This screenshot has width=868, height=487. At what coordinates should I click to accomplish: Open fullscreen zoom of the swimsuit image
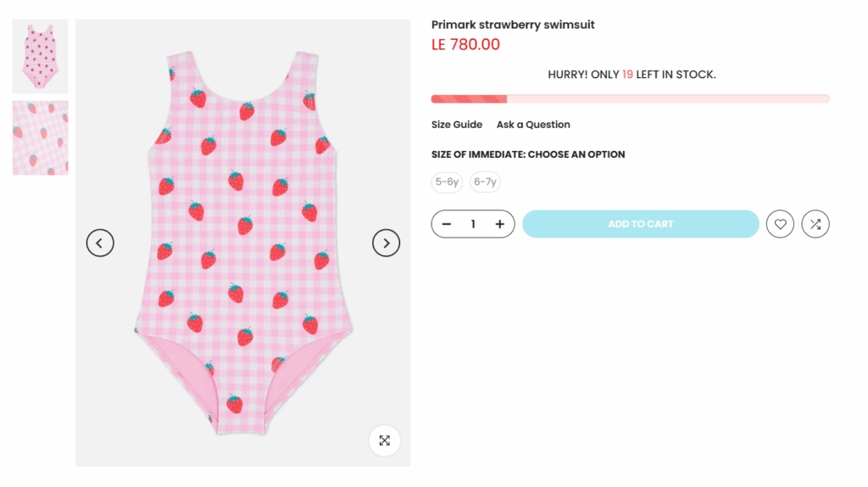point(385,440)
